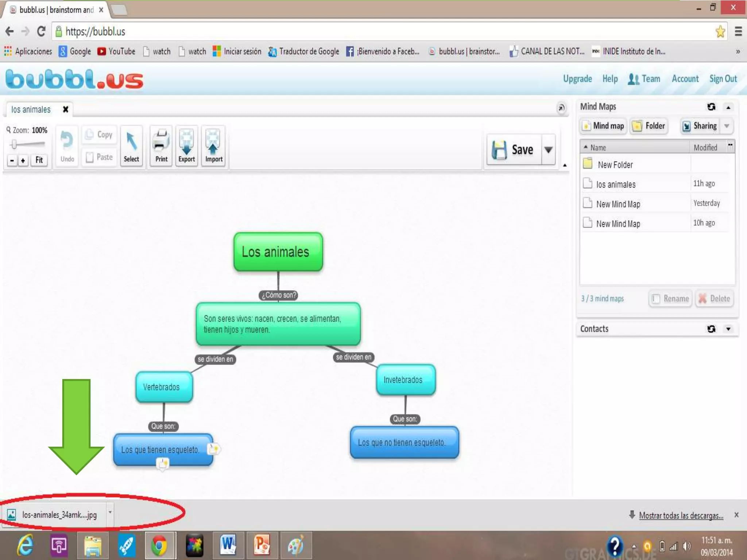Open the Save dropdown arrow
This screenshot has width=747, height=560.
click(548, 150)
